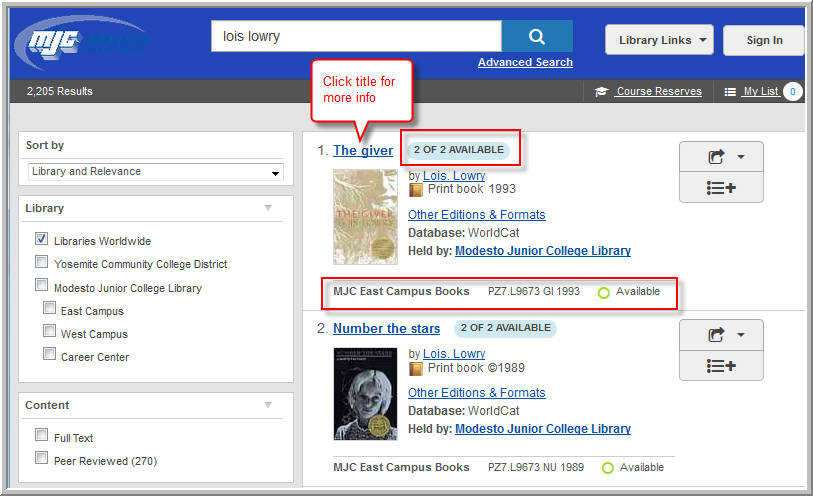
Task: Click MJC East Campus Books under The giver
Action: 401,291
